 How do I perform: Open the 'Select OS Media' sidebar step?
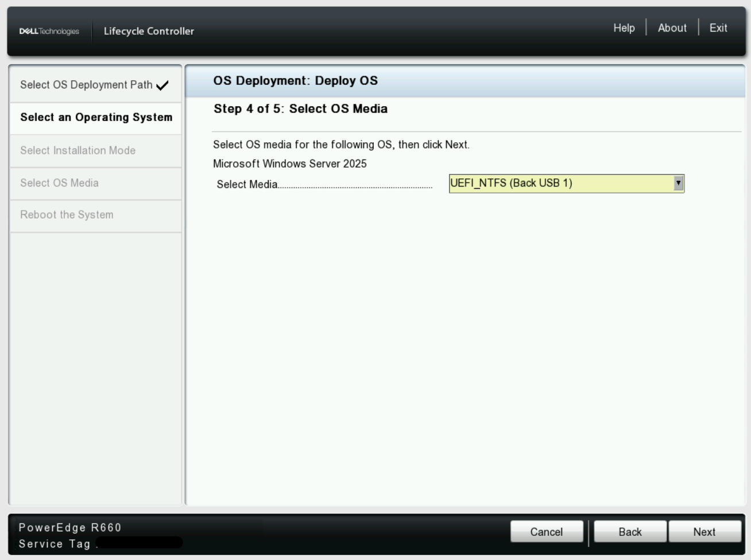click(x=96, y=184)
